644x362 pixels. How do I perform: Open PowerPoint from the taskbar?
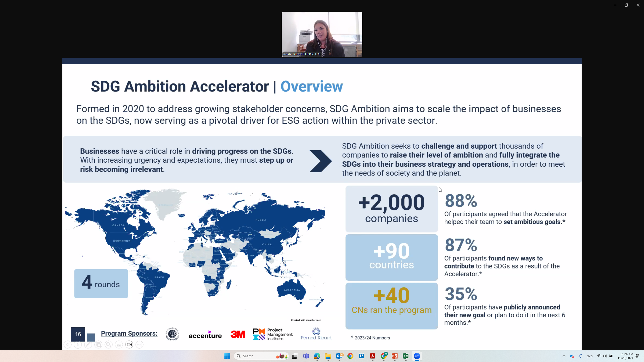tap(394, 356)
